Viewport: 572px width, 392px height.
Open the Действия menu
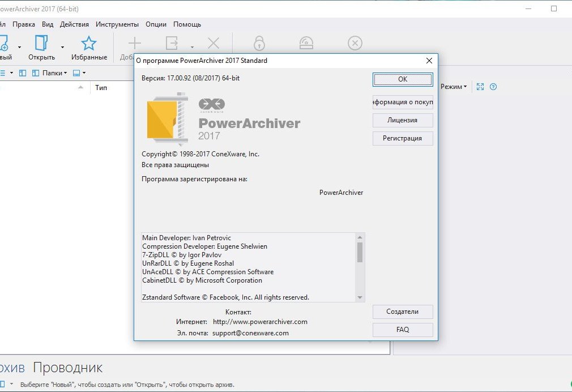(74, 24)
